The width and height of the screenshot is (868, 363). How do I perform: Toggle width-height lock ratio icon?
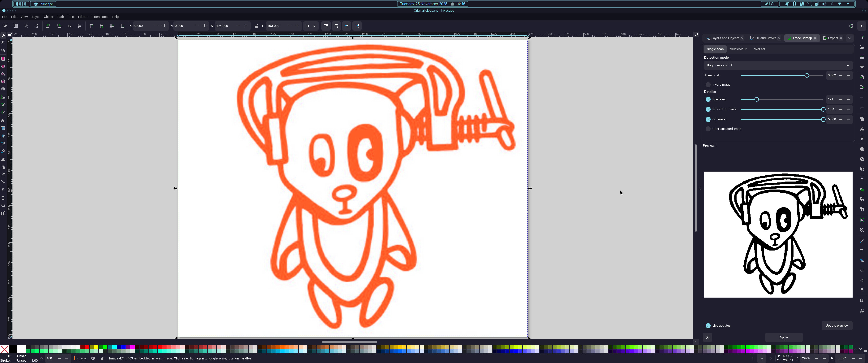(x=256, y=26)
